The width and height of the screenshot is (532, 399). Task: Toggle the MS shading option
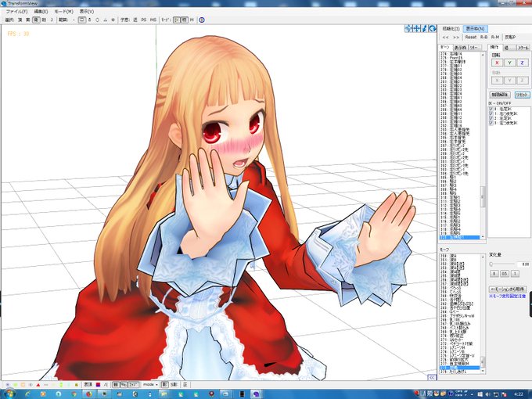153,20
